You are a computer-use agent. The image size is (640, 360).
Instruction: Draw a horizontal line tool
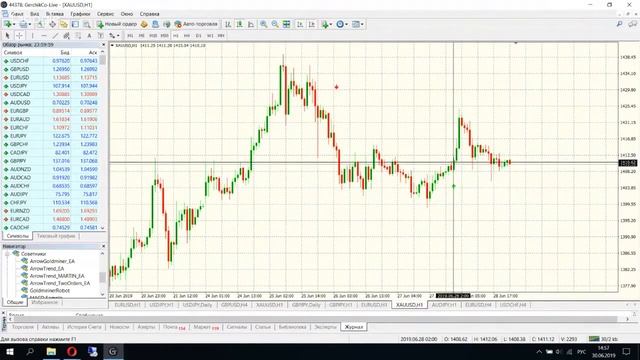click(44, 36)
